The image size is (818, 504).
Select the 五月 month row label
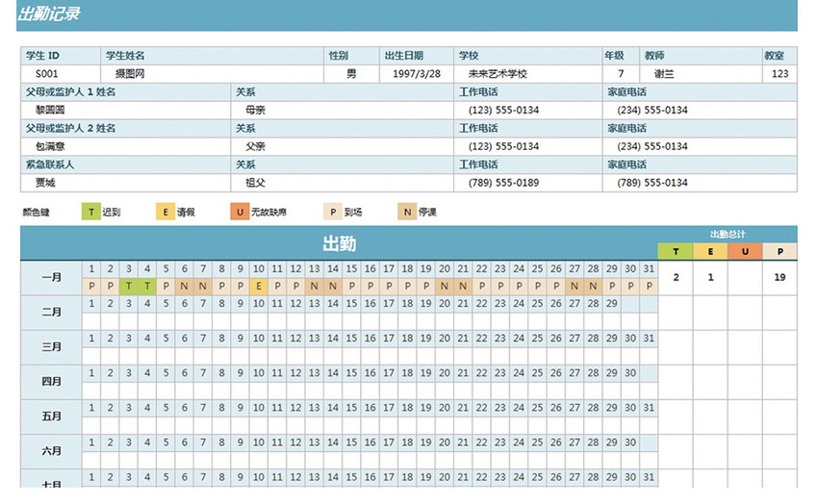coord(51,416)
